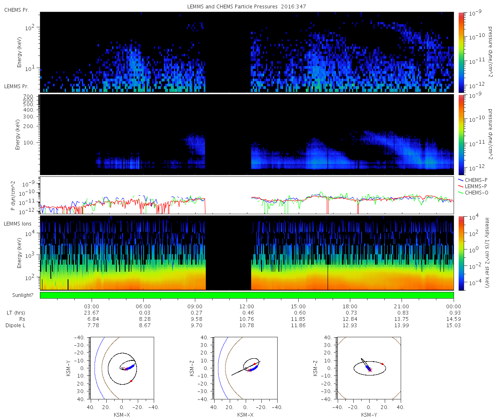The image size is (504, 420).
Task: Click the 18:00 time axis tick label
Action: click(350, 306)
